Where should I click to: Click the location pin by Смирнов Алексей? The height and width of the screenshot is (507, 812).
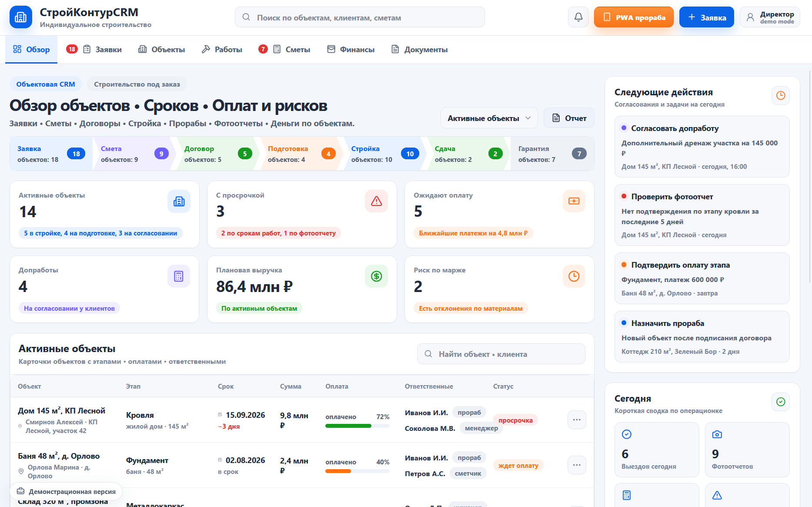(x=20, y=426)
